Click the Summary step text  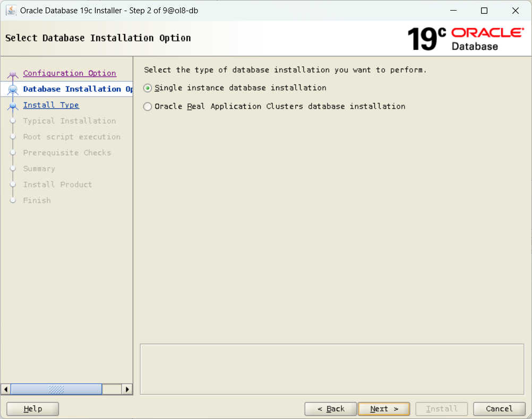[39, 169]
